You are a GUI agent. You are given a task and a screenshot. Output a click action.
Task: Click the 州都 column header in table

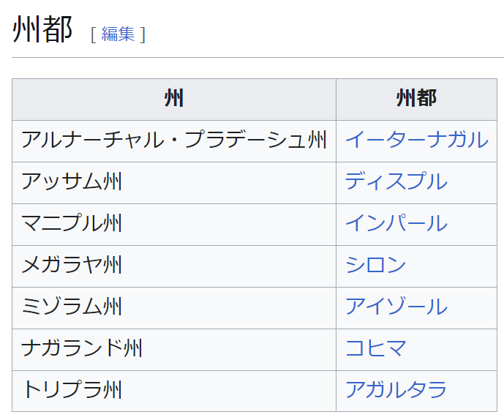coord(416,99)
